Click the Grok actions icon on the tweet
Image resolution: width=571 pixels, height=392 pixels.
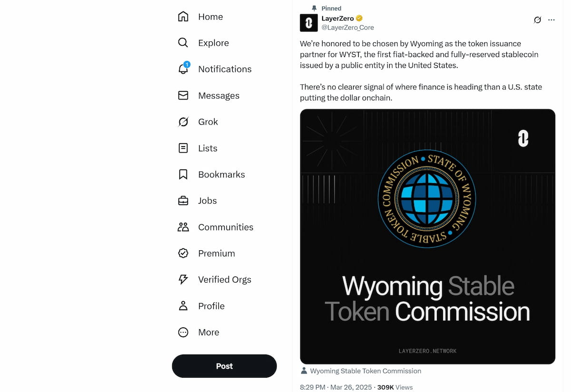538,20
